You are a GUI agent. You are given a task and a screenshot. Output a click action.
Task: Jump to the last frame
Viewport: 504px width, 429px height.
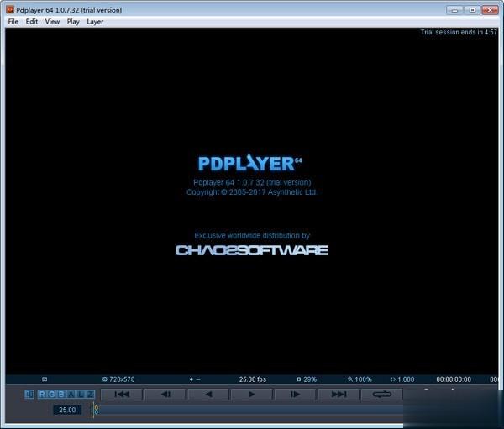339,394
